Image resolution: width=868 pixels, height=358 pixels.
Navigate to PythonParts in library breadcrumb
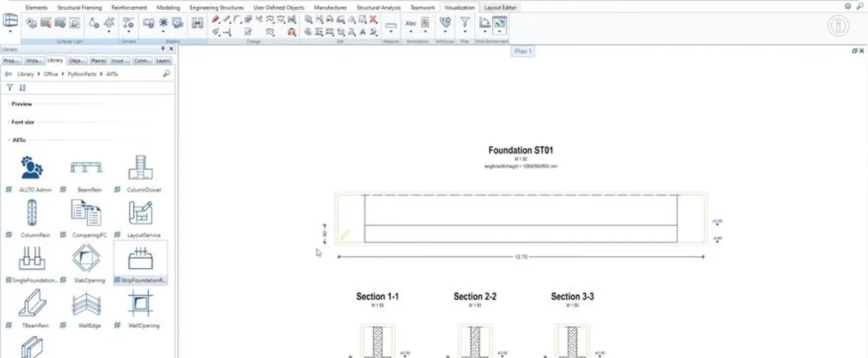click(x=81, y=74)
